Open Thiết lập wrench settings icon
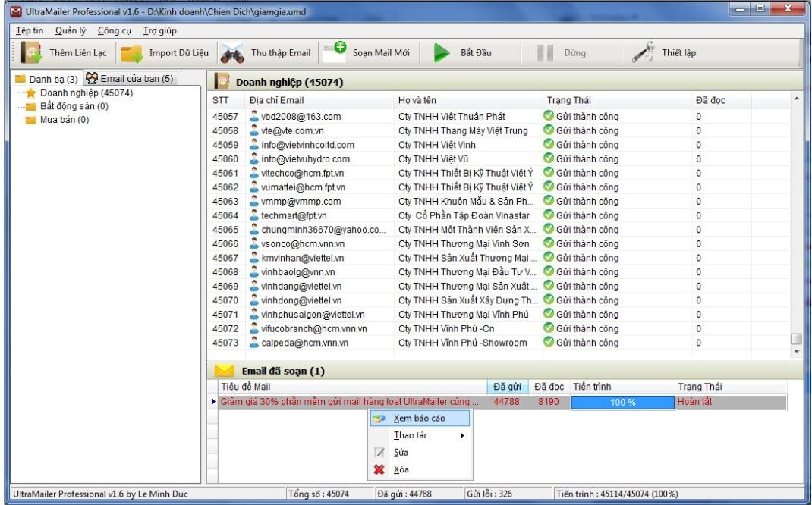The width and height of the screenshot is (812, 505). pyautogui.click(x=644, y=53)
